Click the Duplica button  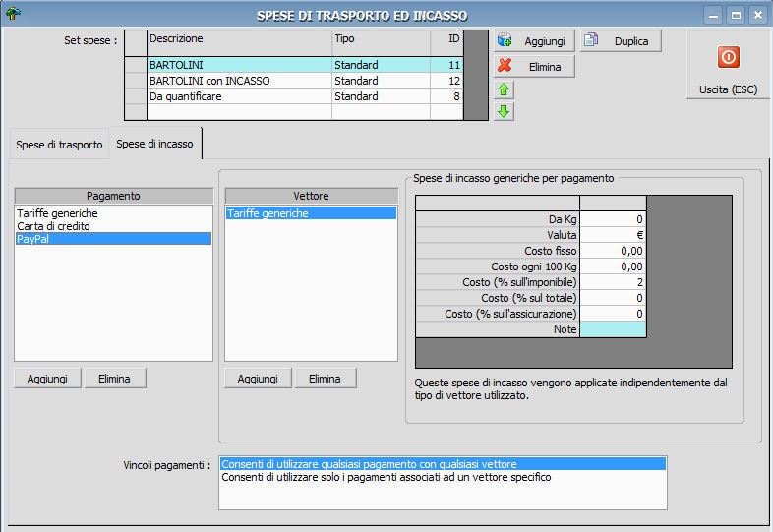[621, 41]
